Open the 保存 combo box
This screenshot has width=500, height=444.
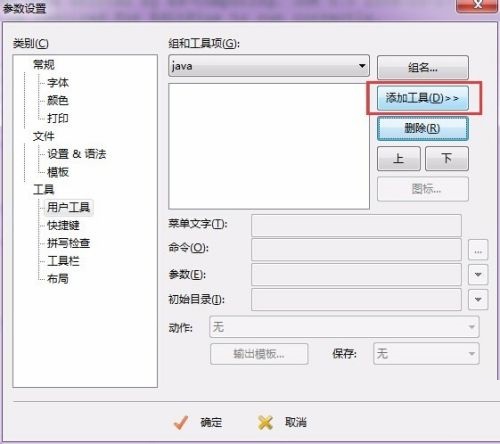tap(426, 354)
